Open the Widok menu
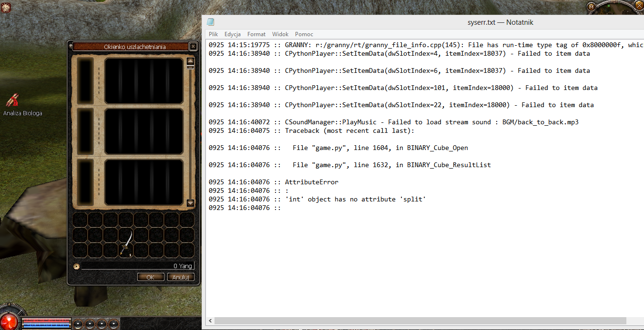The height and width of the screenshot is (330, 644). coord(280,34)
